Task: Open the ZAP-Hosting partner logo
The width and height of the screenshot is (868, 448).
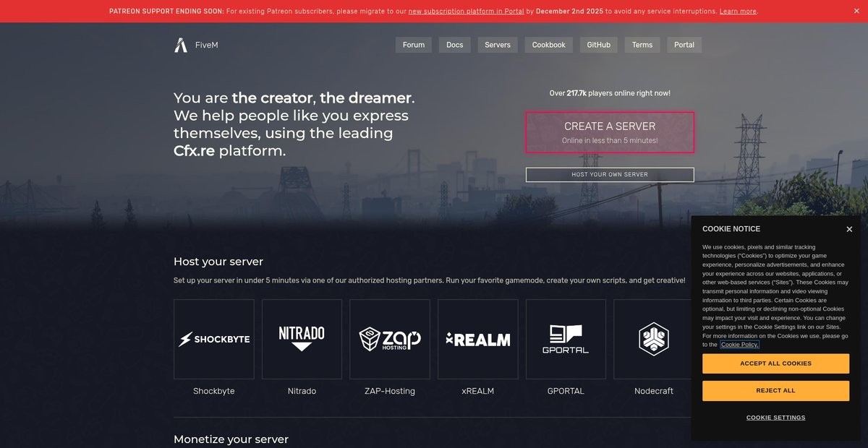Action: 390,340
